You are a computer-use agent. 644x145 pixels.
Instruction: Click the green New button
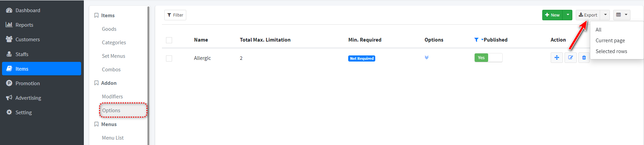[552, 15]
